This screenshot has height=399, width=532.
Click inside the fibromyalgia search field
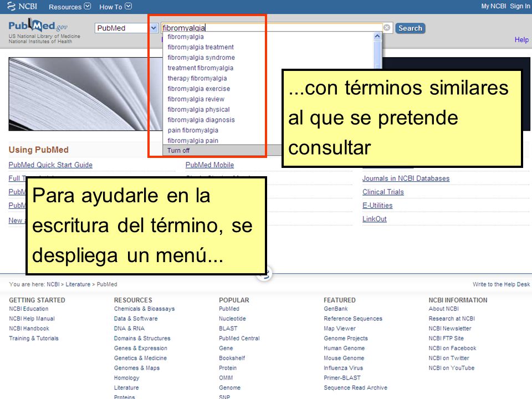tap(272, 28)
